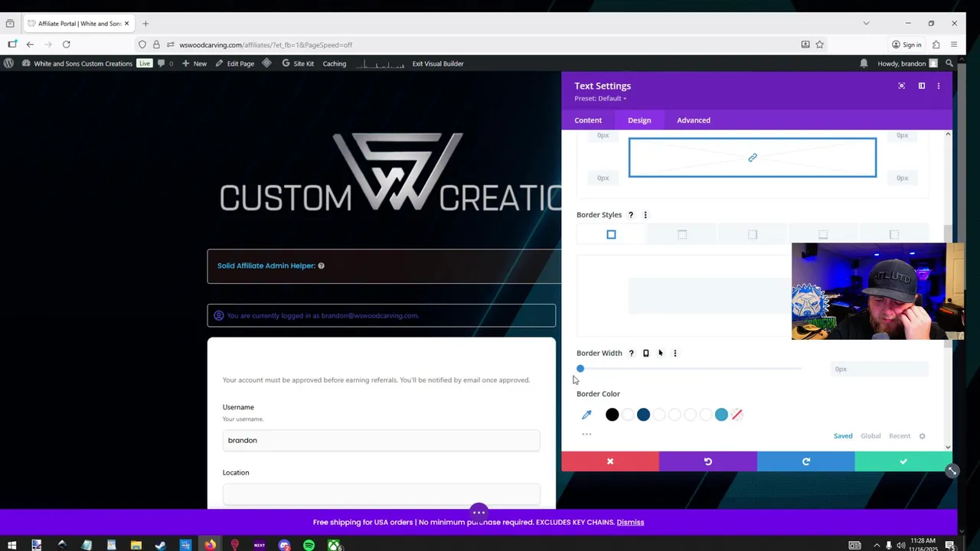Click the modal resize handle icon
This screenshot has width=980, height=551.
coord(952,471)
